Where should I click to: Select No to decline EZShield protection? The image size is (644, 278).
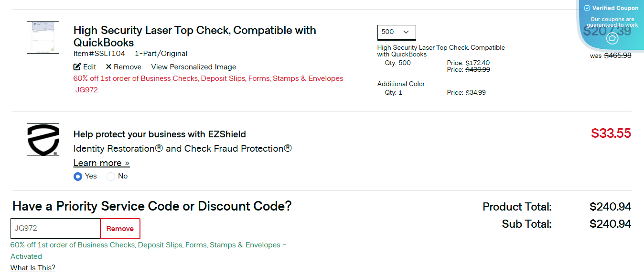point(110,176)
